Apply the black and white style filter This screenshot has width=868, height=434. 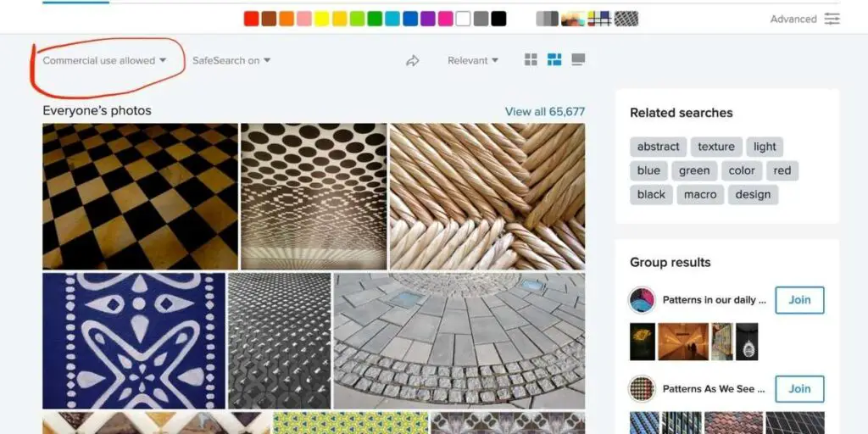tap(547, 19)
